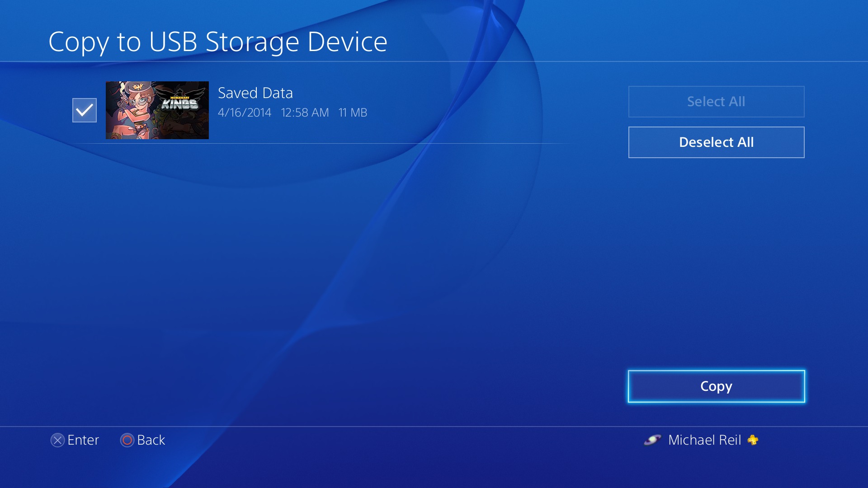Screen dimensions: 868x488
Task: Click the Saved Data entry title
Action: pyautogui.click(x=255, y=93)
